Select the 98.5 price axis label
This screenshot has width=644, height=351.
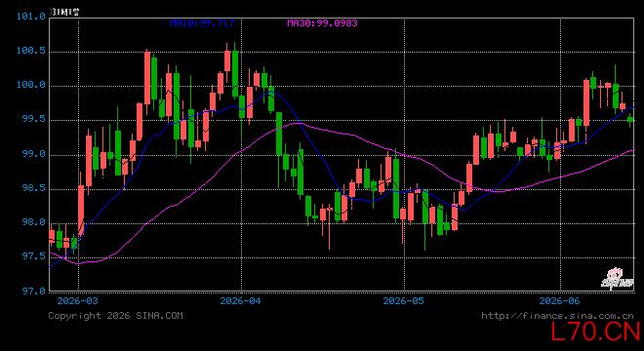(x=34, y=188)
